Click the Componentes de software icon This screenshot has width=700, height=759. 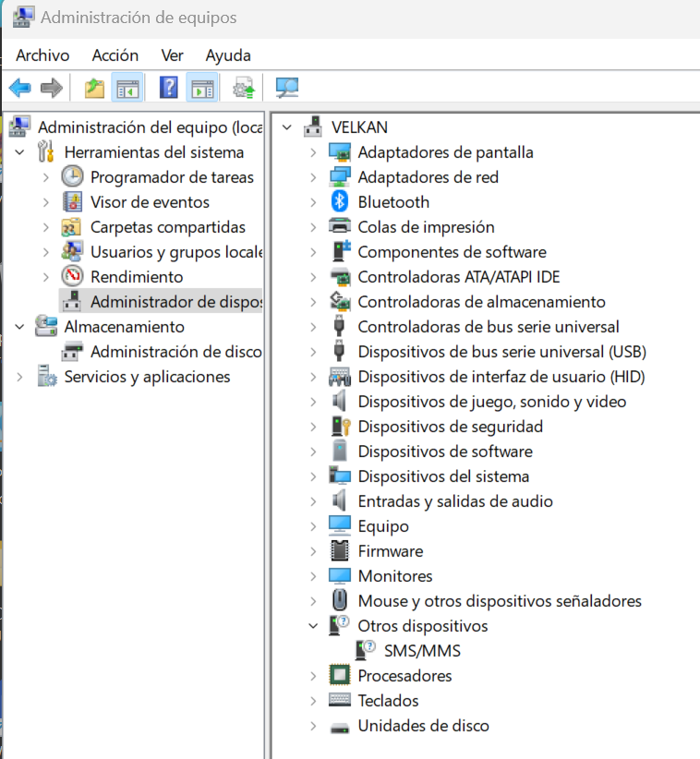tap(341, 251)
